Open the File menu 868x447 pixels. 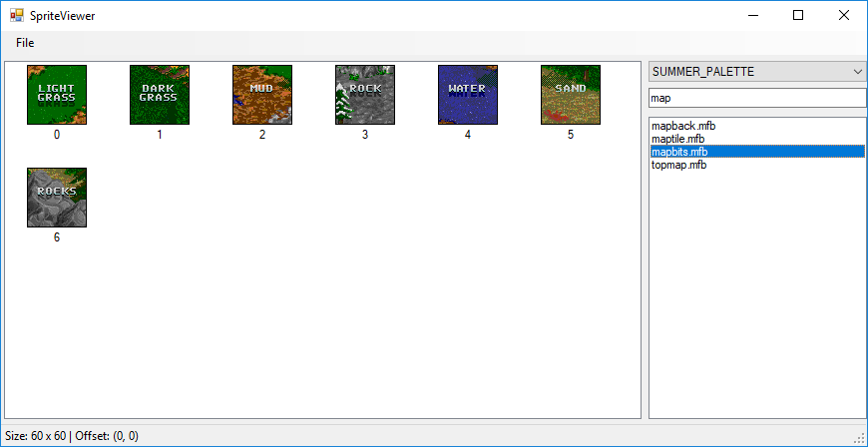25,43
